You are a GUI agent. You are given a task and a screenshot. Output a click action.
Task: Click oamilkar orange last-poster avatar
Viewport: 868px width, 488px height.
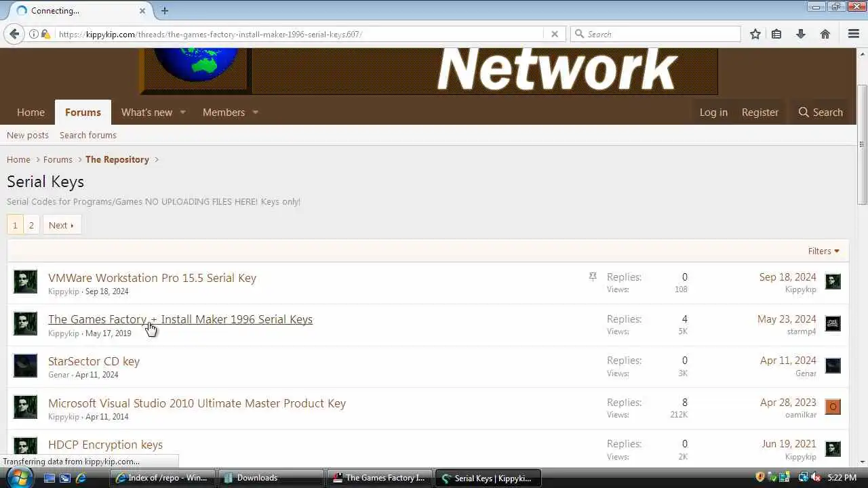coord(833,407)
